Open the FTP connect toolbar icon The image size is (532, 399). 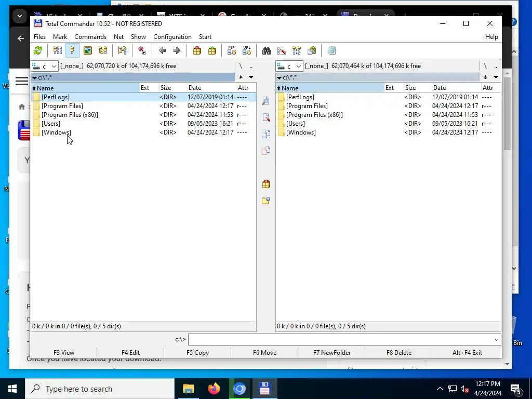coord(232,50)
